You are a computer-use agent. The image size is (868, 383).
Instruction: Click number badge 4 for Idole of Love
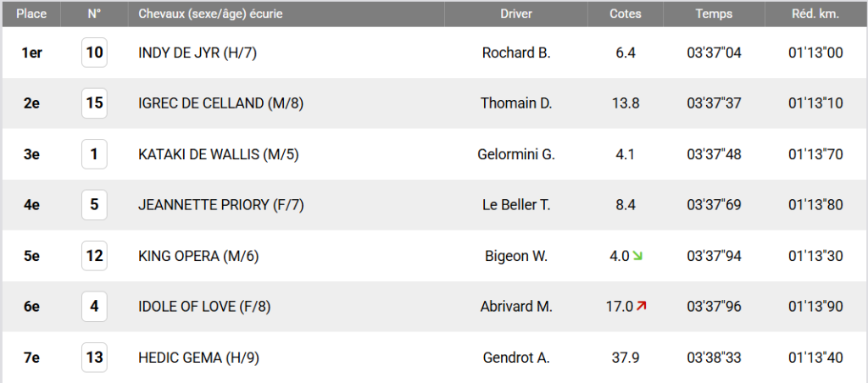click(x=95, y=306)
